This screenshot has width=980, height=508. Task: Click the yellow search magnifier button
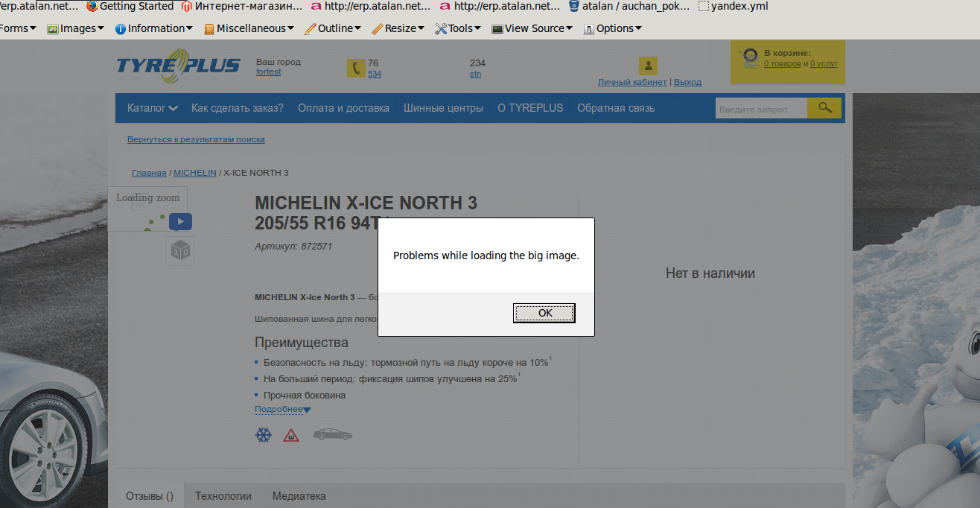tap(824, 108)
